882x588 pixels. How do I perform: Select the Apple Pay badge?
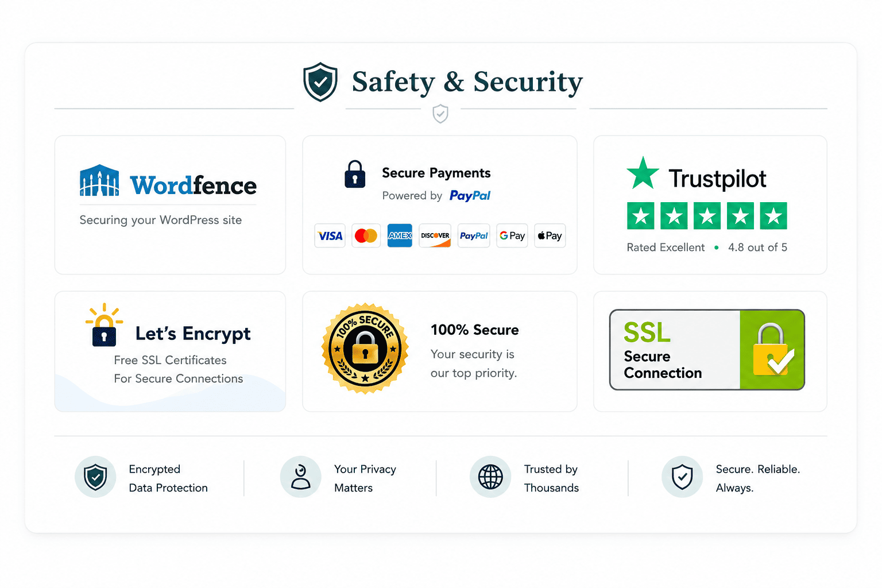[550, 235]
